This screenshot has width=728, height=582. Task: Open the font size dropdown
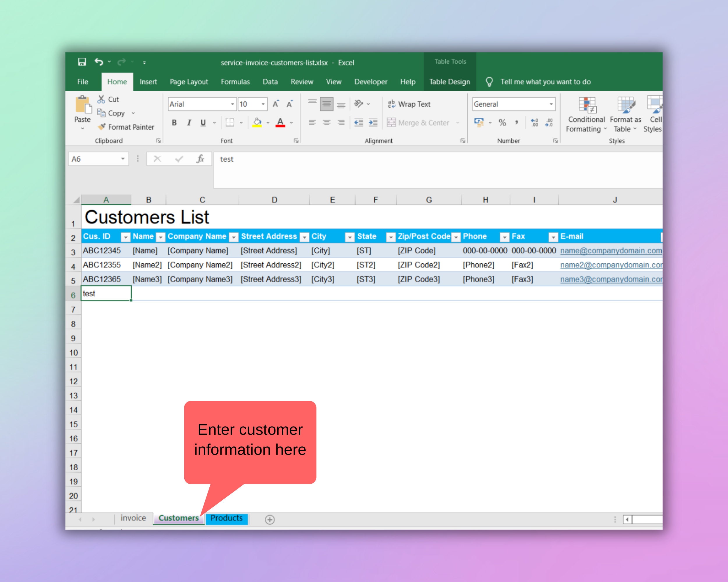(263, 104)
